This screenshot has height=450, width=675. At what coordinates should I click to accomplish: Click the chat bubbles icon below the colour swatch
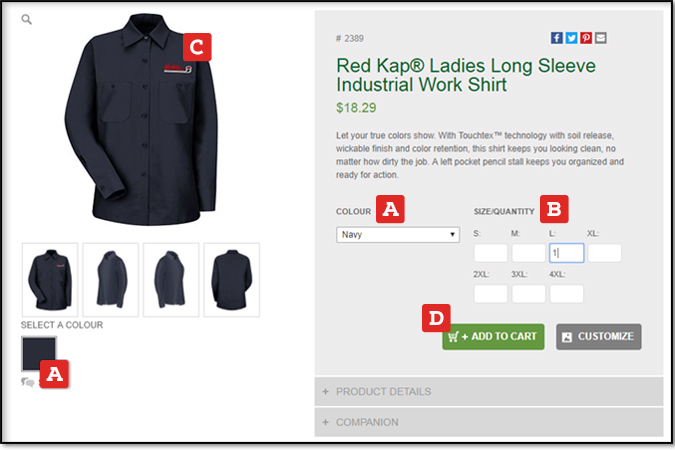pyautogui.click(x=27, y=381)
